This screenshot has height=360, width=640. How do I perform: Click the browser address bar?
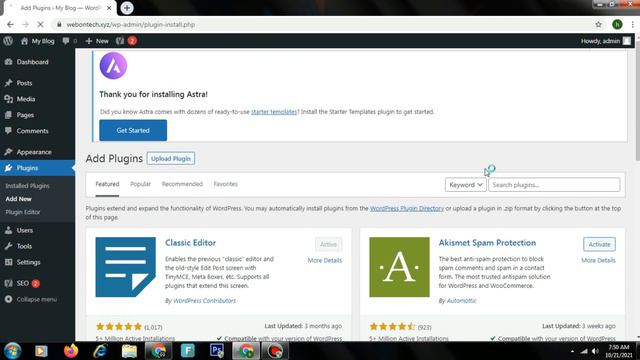click(322, 24)
